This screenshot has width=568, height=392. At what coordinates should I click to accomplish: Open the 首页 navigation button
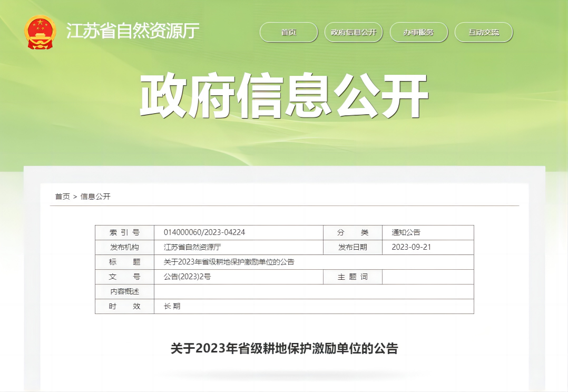[289, 32]
